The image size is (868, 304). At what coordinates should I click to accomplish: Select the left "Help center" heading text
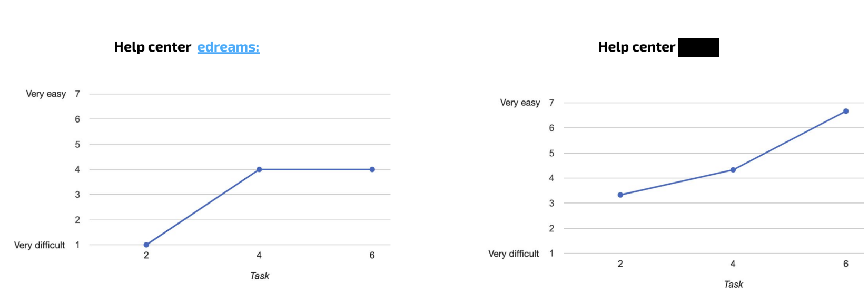click(152, 47)
